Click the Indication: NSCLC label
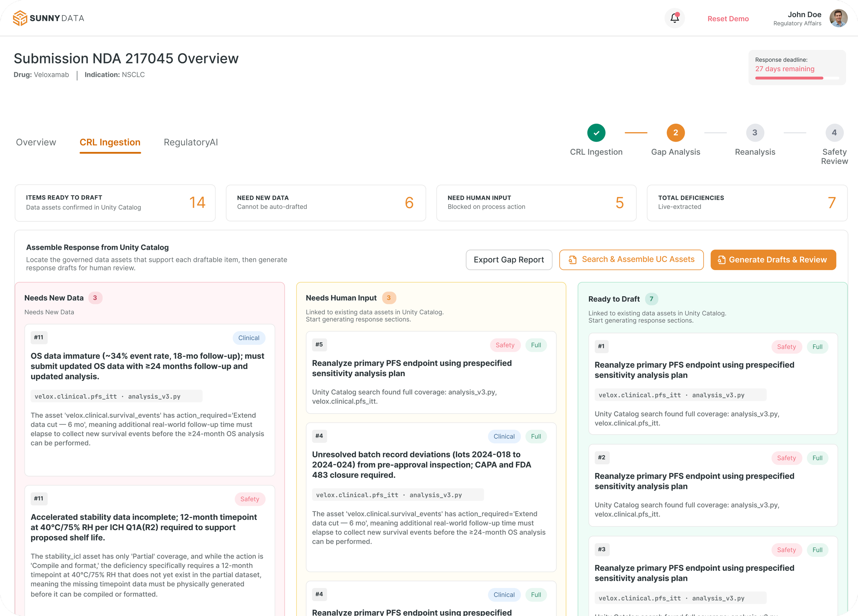The image size is (858, 616). [x=115, y=74]
